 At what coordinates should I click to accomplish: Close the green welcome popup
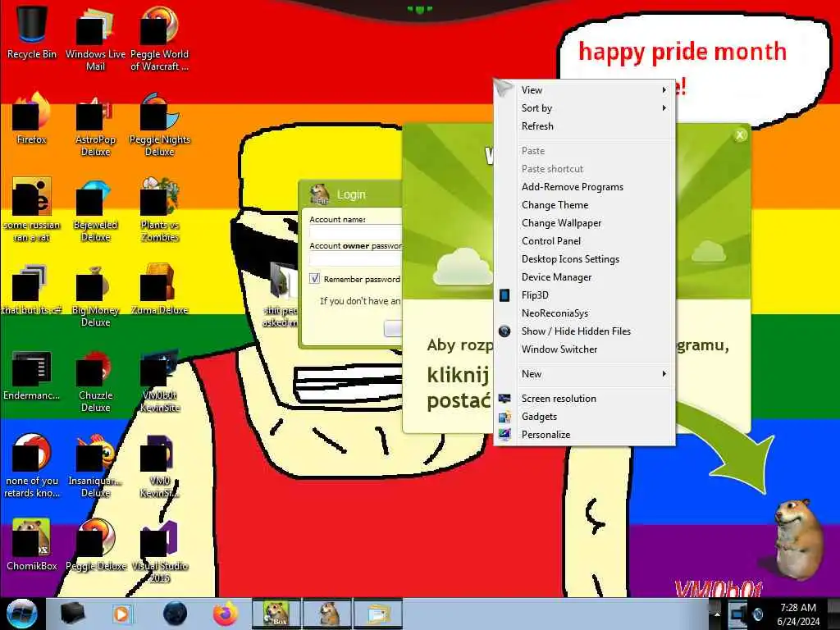[740, 135]
